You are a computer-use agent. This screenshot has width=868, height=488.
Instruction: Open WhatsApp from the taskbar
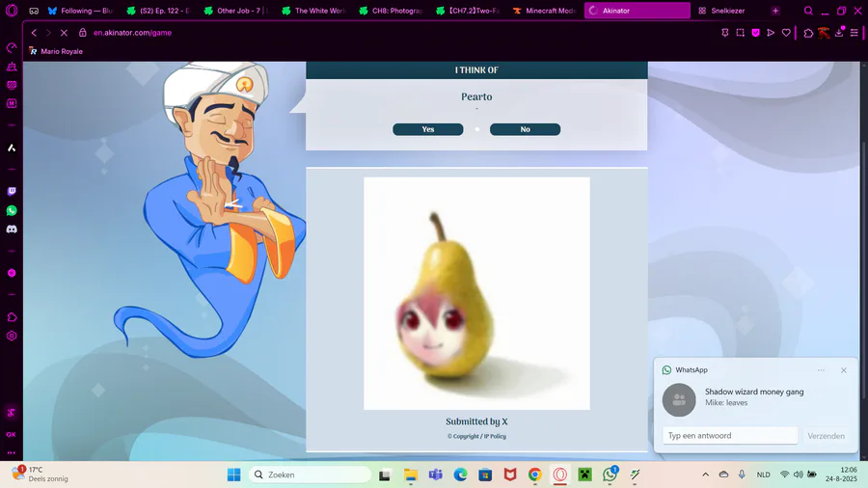[610, 474]
